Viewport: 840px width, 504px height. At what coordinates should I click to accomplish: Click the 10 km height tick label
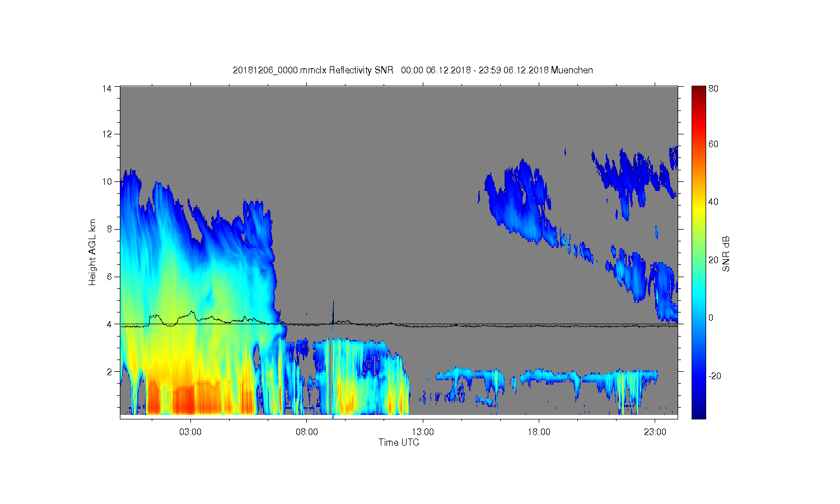pyautogui.click(x=108, y=181)
